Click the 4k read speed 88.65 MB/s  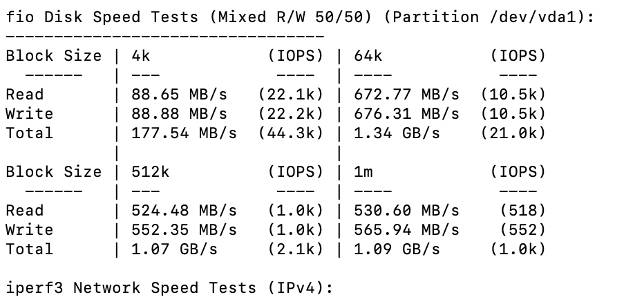coord(179,95)
